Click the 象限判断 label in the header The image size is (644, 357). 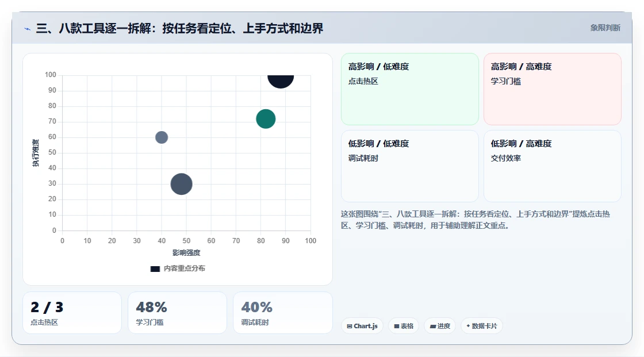point(605,28)
